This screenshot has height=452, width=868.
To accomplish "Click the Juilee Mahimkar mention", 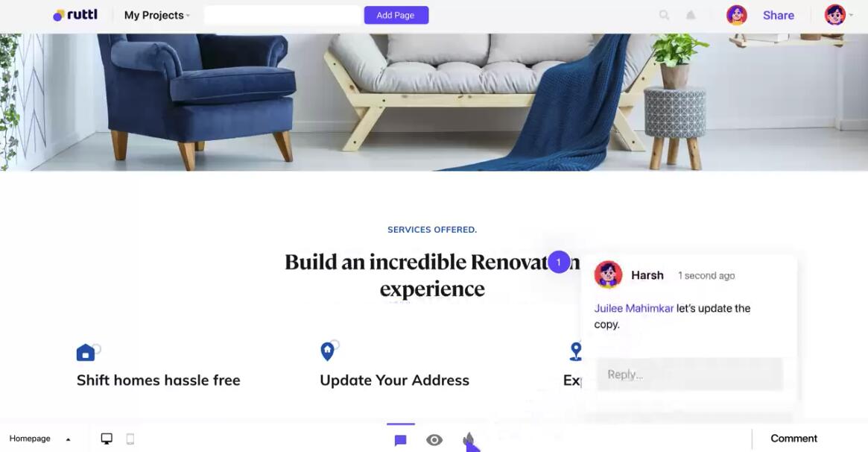I will [x=634, y=309].
